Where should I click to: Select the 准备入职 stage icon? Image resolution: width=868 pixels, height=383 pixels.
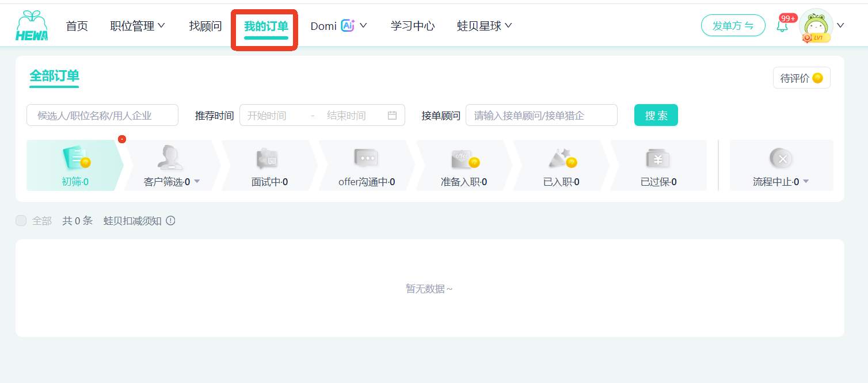click(x=465, y=159)
